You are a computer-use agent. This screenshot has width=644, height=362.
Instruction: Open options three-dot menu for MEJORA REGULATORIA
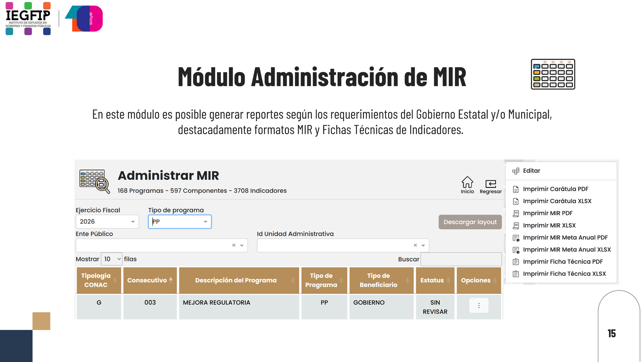point(479,305)
